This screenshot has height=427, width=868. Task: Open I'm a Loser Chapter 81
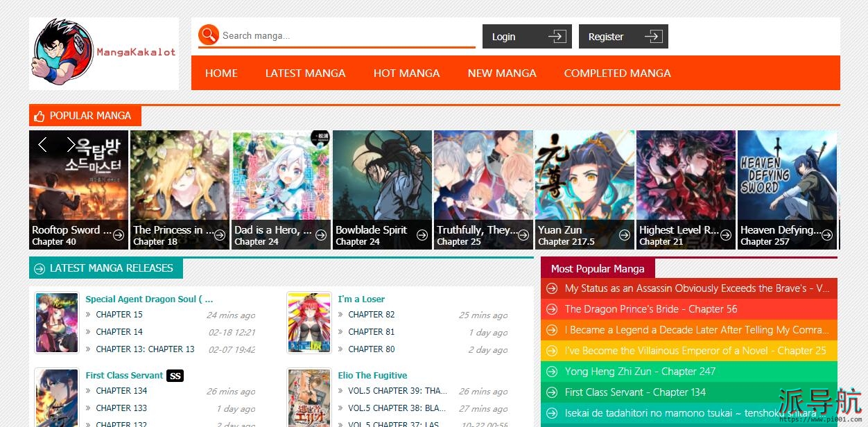372,332
